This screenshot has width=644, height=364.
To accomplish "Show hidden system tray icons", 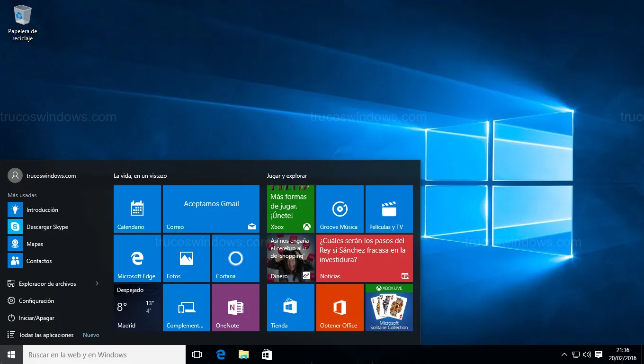I will point(564,355).
